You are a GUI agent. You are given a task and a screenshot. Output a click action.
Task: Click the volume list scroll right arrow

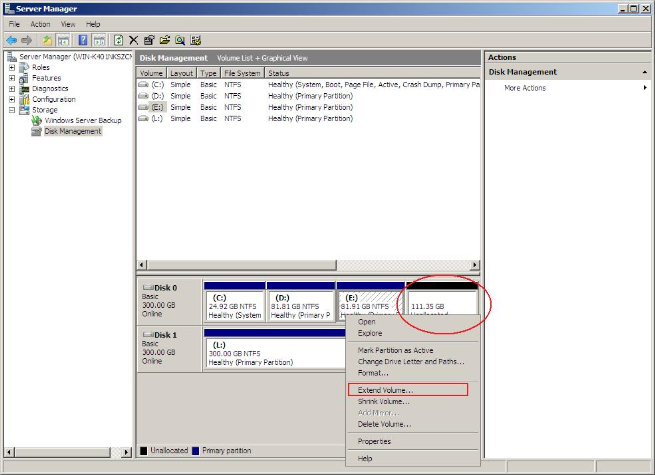(x=475, y=265)
